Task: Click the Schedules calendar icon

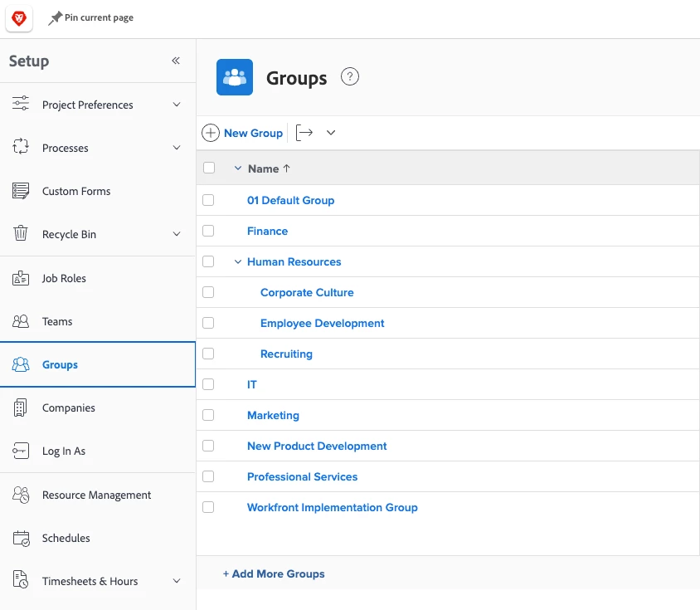Action: coord(21,538)
